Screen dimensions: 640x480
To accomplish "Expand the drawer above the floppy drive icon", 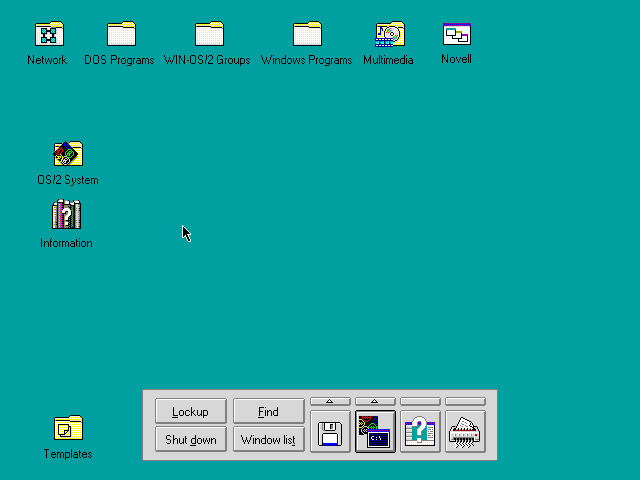I will [330, 401].
